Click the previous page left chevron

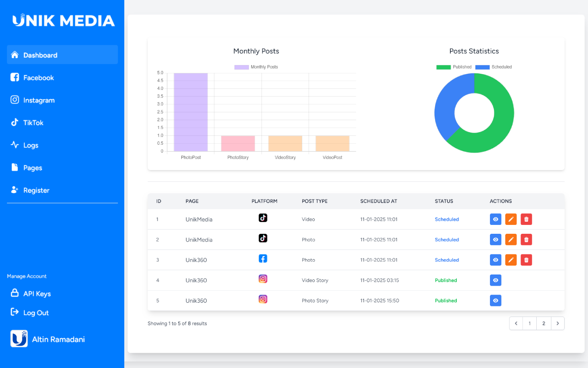516,323
